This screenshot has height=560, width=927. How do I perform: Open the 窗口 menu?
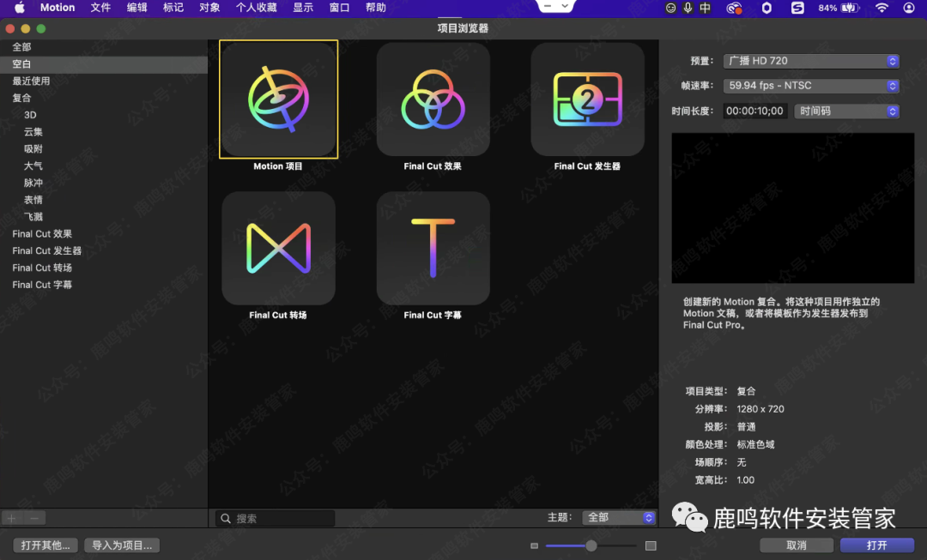pos(339,8)
